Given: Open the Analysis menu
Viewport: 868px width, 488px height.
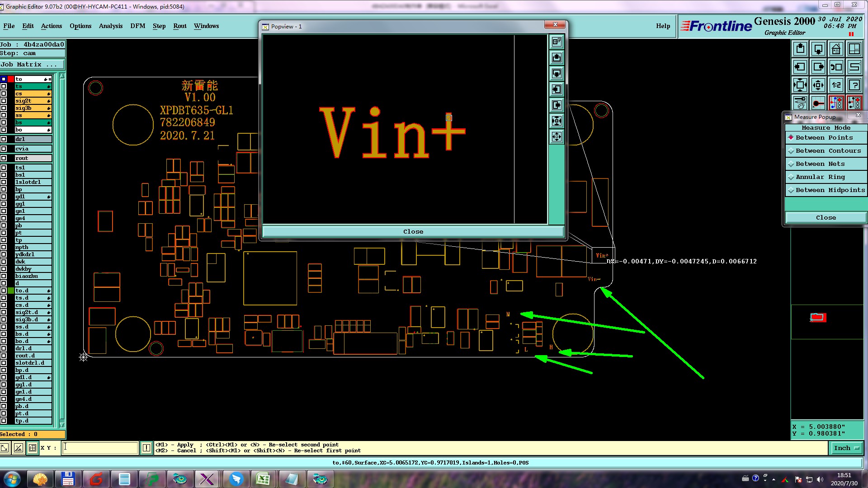Looking at the screenshot, I should [110, 26].
